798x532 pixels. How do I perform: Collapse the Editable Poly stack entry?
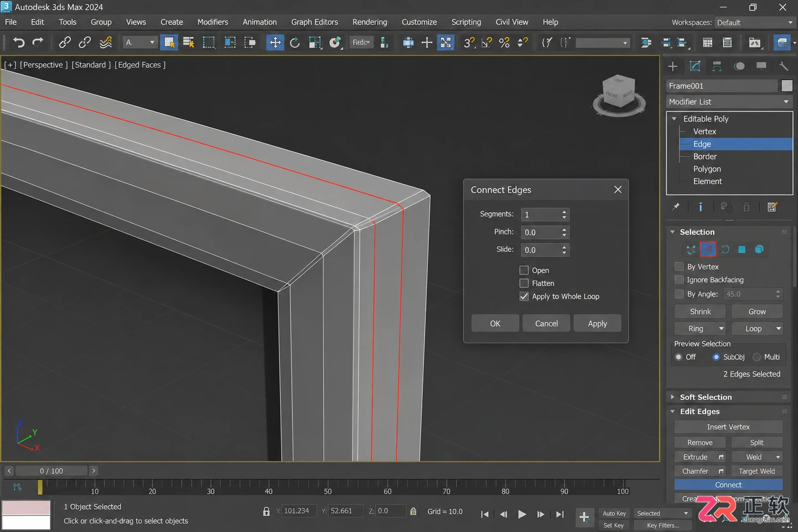click(674, 119)
